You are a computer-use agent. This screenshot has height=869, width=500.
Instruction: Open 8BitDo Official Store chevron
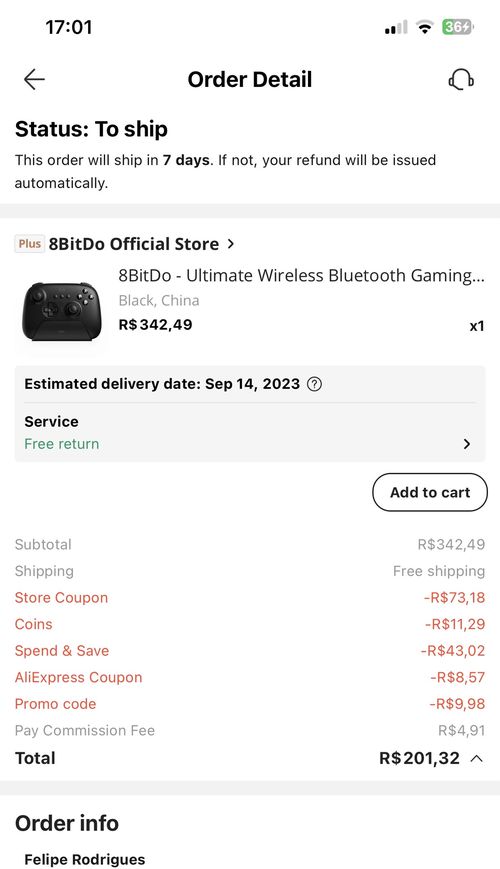(231, 244)
